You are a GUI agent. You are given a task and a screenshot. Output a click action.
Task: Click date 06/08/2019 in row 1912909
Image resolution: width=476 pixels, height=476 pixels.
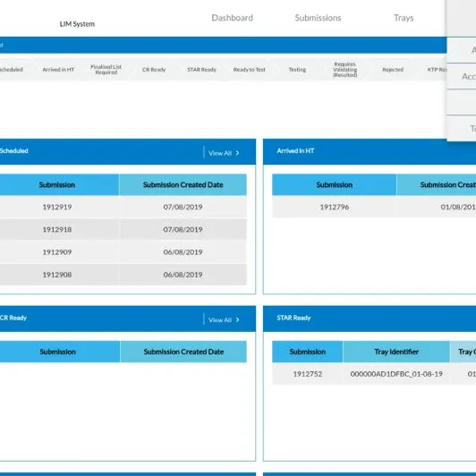tap(183, 252)
